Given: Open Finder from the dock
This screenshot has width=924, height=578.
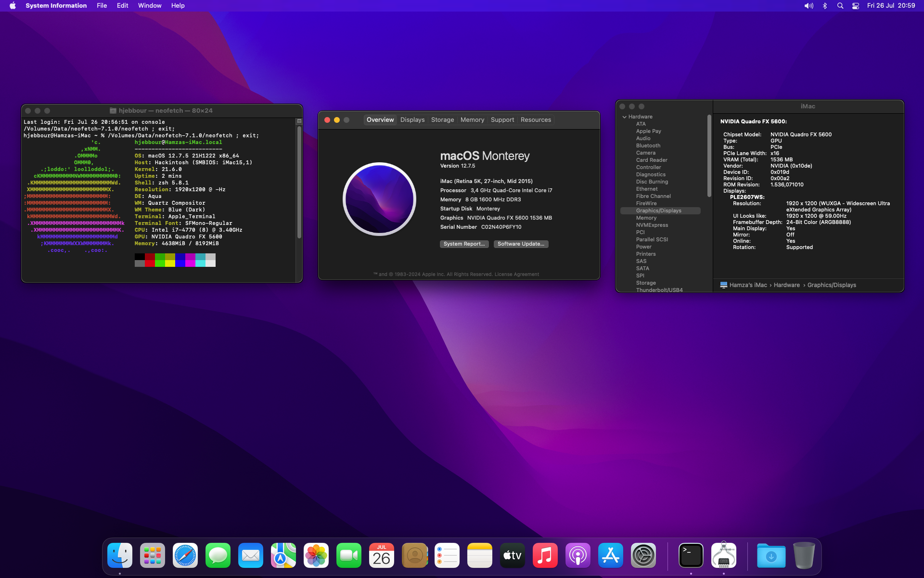Looking at the screenshot, I should click(x=120, y=555).
